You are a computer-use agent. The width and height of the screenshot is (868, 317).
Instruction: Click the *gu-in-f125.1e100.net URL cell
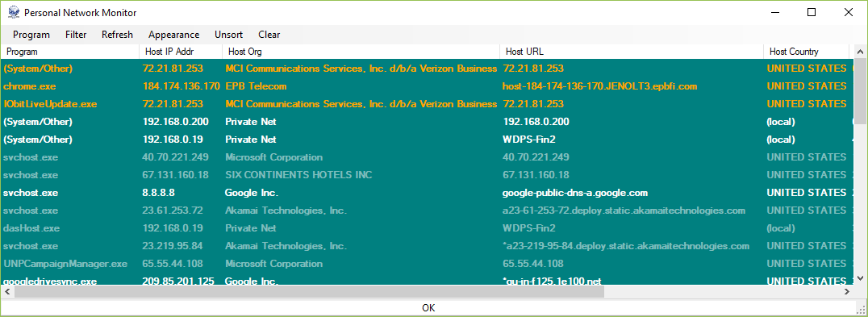(552, 281)
